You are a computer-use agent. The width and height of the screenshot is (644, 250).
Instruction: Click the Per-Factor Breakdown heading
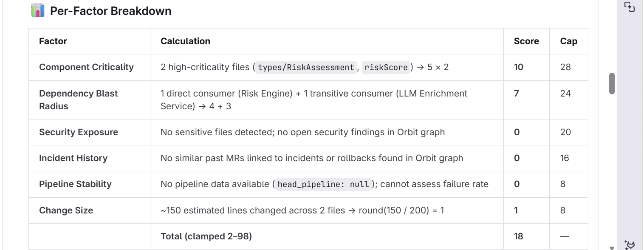click(x=111, y=11)
